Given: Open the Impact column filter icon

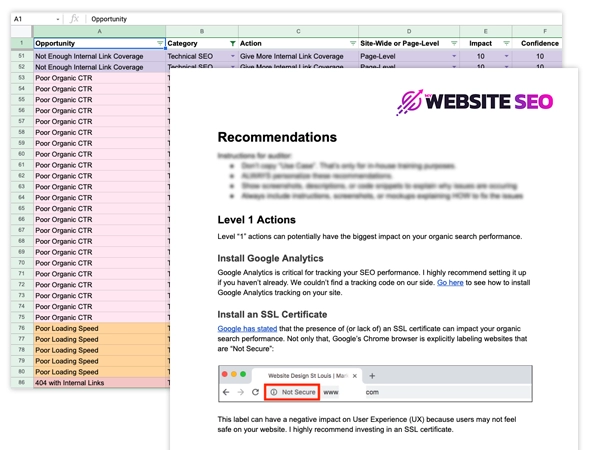Looking at the screenshot, I should click(507, 44).
